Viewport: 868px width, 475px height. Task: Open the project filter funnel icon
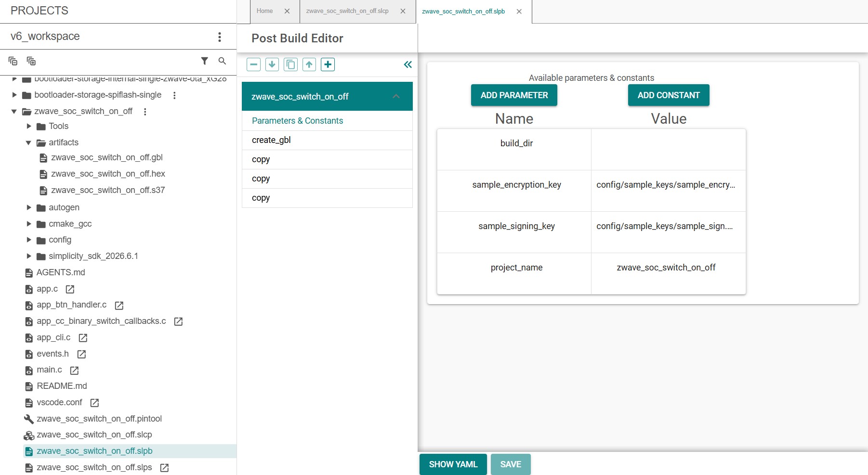click(205, 61)
